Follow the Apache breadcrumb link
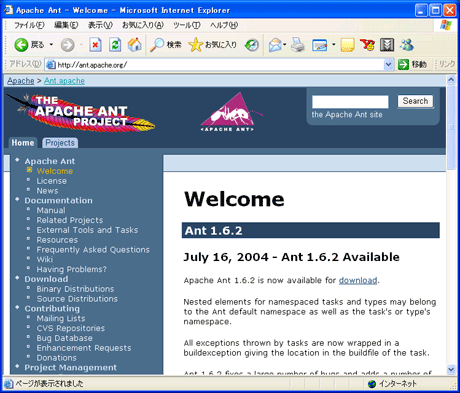 [21, 81]
